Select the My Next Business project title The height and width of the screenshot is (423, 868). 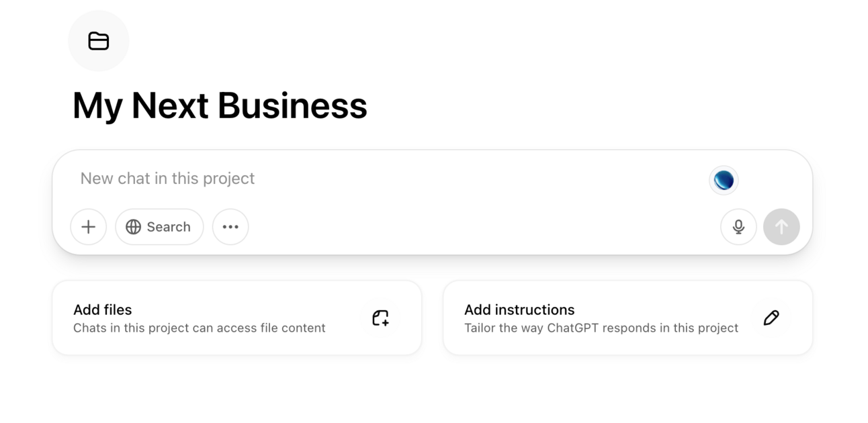tap(220, 105)
